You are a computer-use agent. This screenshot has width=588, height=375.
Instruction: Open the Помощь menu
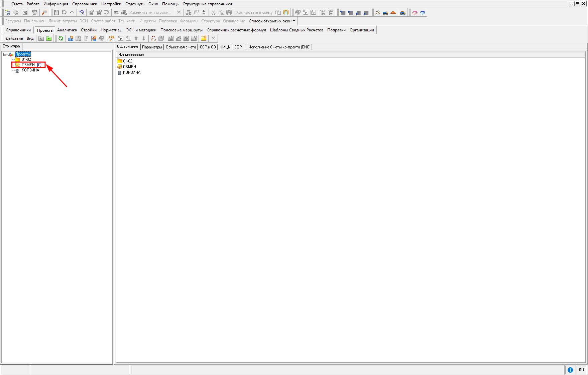click(170, 4)
